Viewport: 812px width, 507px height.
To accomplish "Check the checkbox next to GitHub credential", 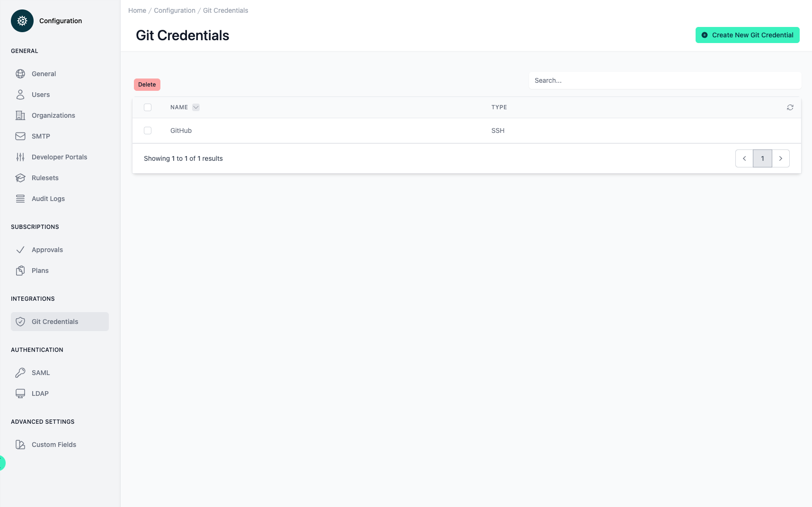I will click(x=147, y=130).
